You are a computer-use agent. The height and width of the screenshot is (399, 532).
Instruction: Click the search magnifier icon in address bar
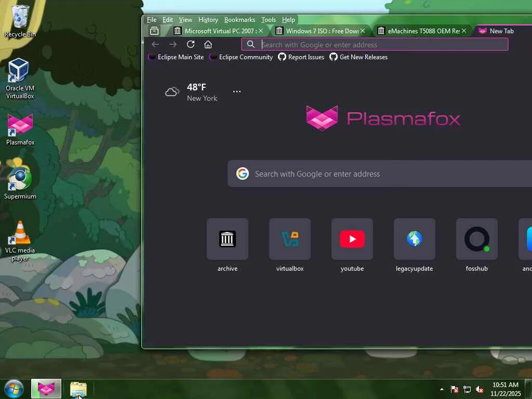(x=250, y=45)
